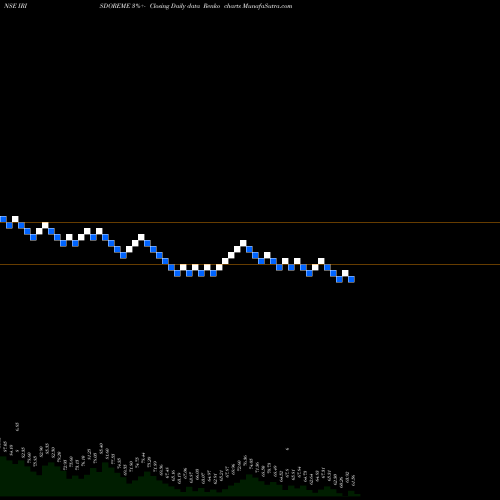The image size is (500, 500).
Task: Select the final white Renko brick near chart end
Action: point(345,273)
